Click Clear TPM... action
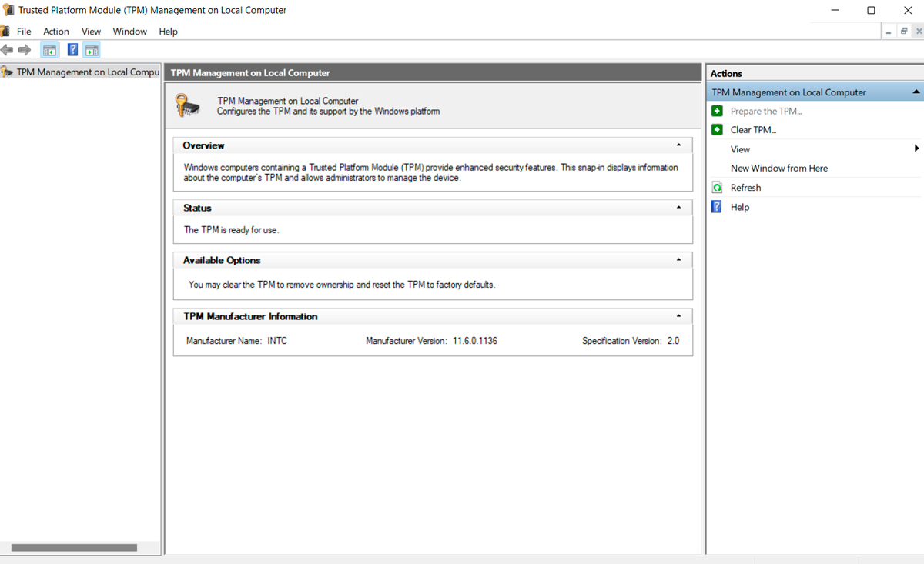 point(753,130)
